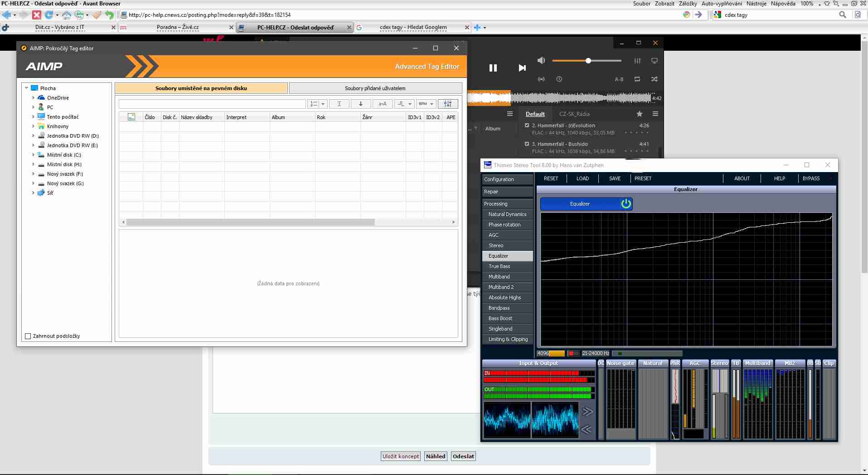
Task: Expand the OneDrive tree node
Action: click(33, 98)
